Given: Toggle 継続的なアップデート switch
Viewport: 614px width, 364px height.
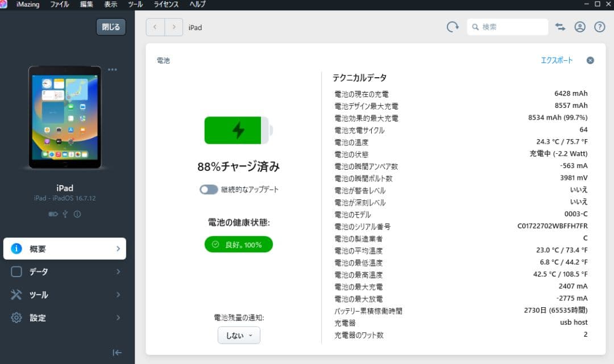Looking at the screenshot, I should coord(209,190).
